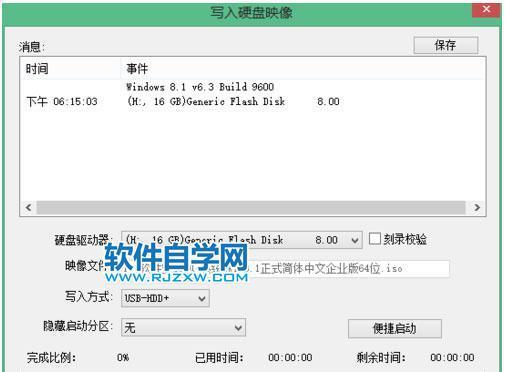Open the 隐藏启动分区 dropdown
Image resolution: width=505 pixels, height=372 pixels.
[x=183, y=327]
